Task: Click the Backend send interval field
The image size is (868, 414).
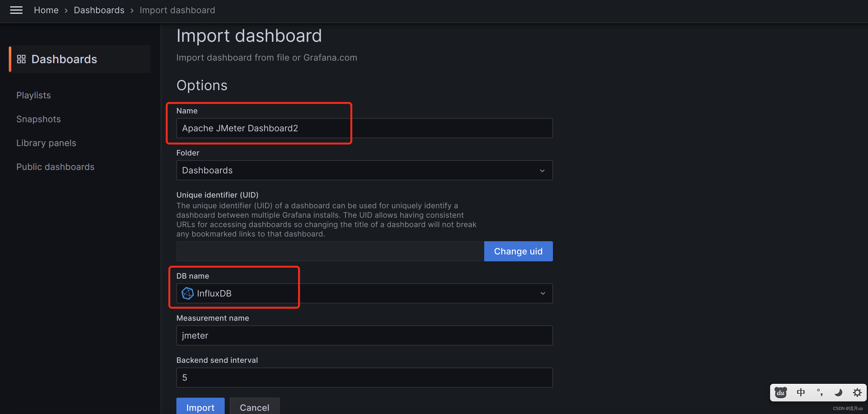Action: 364,378
